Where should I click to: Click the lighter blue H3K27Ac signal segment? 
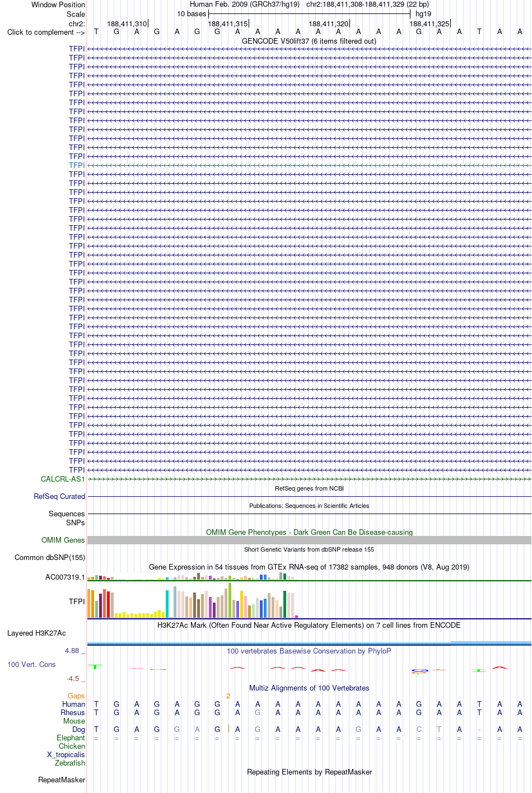pos(491,642)
